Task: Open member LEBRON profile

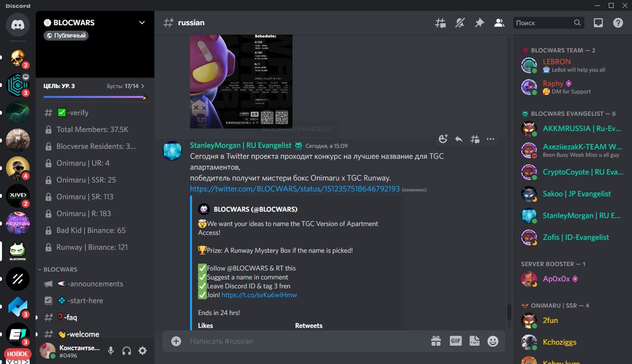Action: pyautogui.click(x=571, y=65)
